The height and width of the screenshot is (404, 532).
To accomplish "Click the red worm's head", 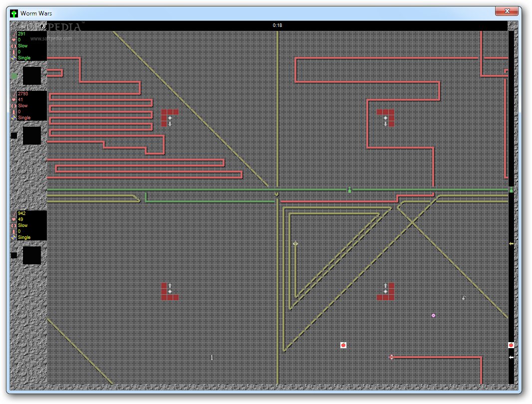I will click(x=391, y=357).
